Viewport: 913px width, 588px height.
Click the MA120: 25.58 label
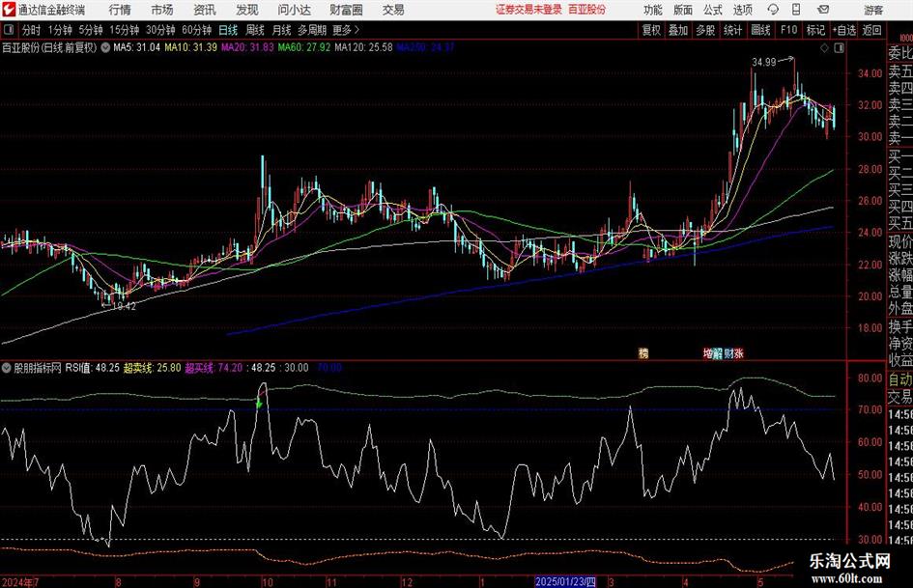pos(364,47)
